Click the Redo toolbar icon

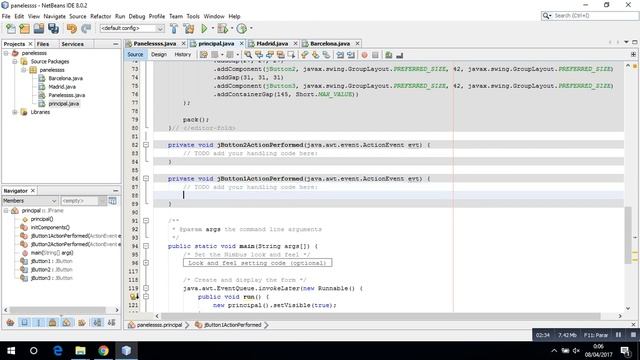(x=86, y=29)
